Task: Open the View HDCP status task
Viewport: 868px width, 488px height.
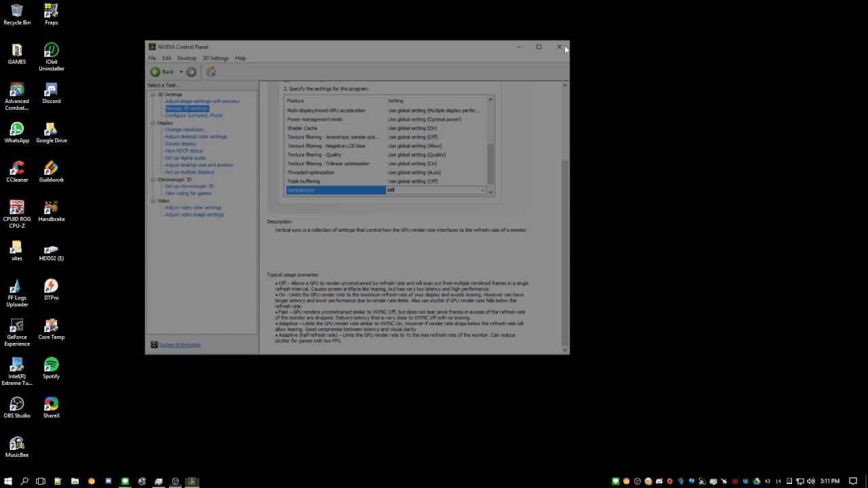Action: point(184,151)
